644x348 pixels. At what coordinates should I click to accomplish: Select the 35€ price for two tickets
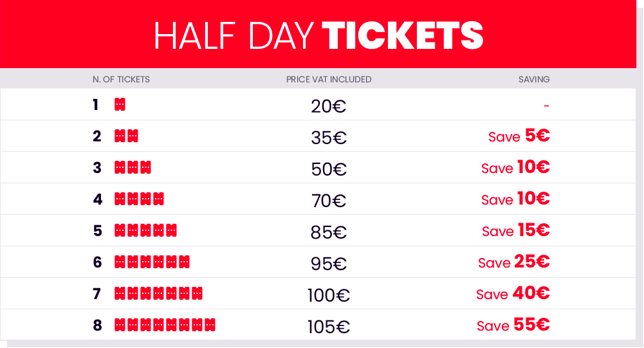[329, 138]
